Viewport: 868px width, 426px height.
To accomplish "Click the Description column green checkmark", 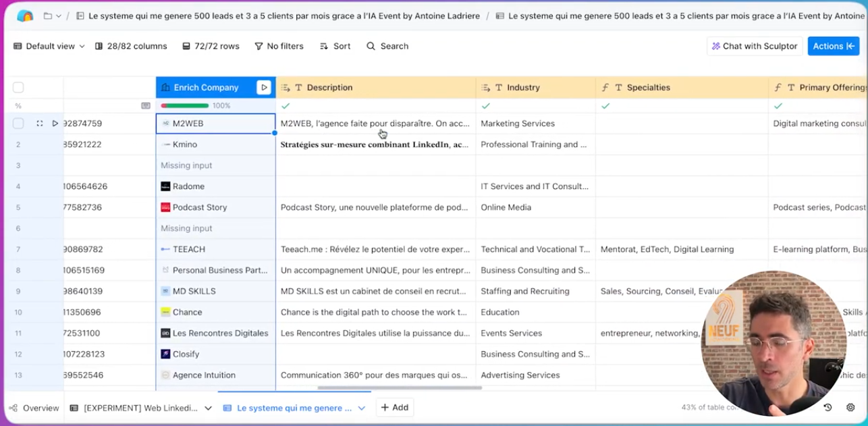I will click(286, 106).
